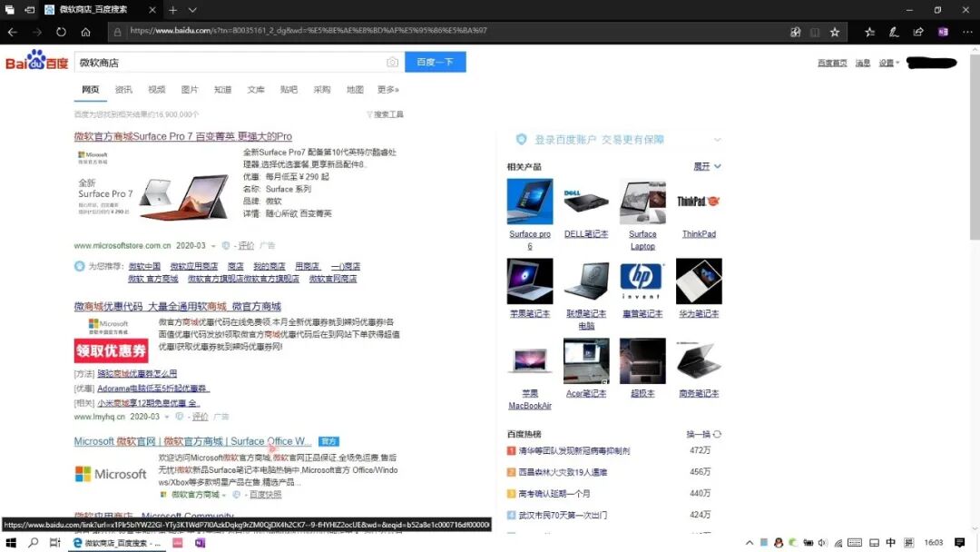Switch to the 地图 tab
The width and height of the screenshot is (980, 552).
click(355, 89)
